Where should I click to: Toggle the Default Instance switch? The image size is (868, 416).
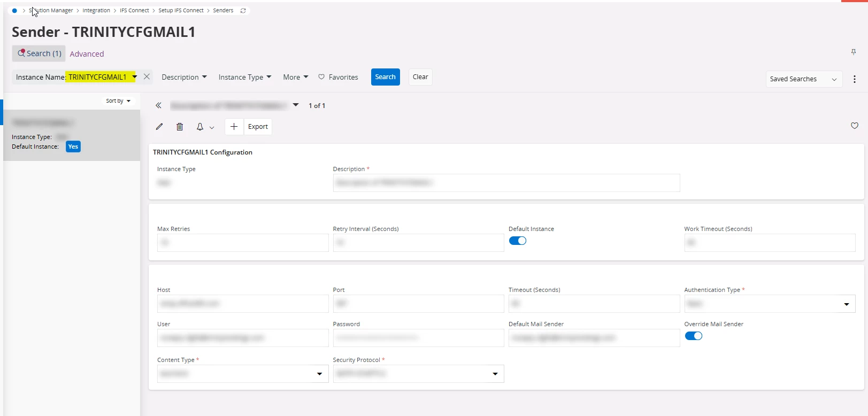coord(518,241)
